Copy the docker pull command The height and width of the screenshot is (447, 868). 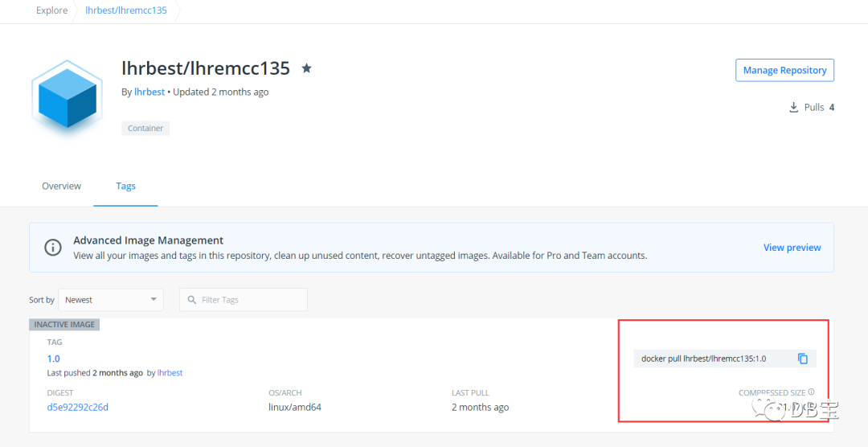tap(802, 359)
